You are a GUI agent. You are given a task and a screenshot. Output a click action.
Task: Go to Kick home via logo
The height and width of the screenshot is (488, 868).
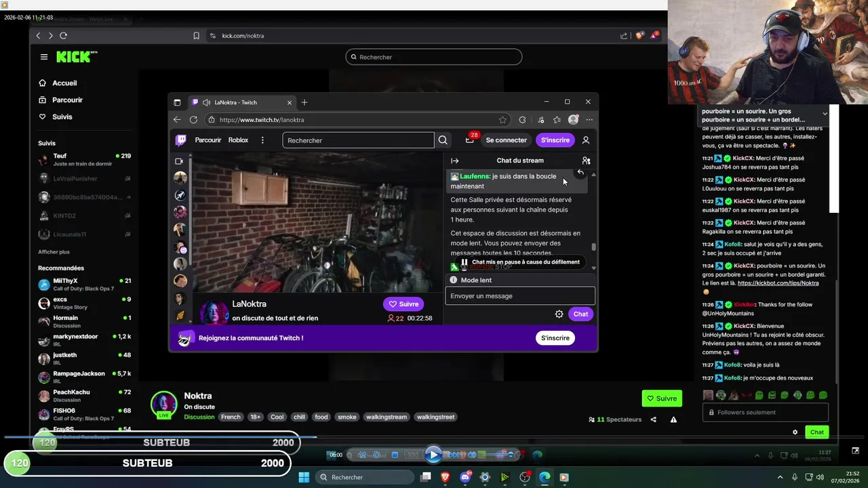click(x=77, y=57)
